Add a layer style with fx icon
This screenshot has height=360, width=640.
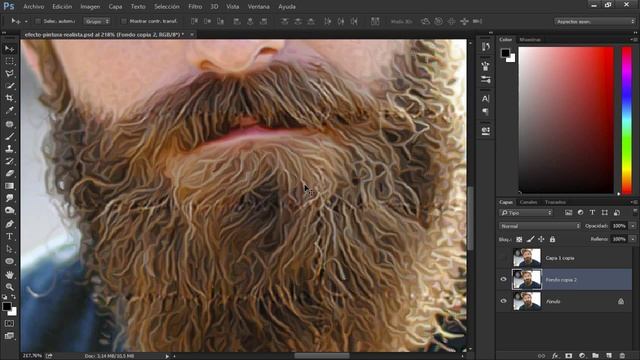click(555, 356)
